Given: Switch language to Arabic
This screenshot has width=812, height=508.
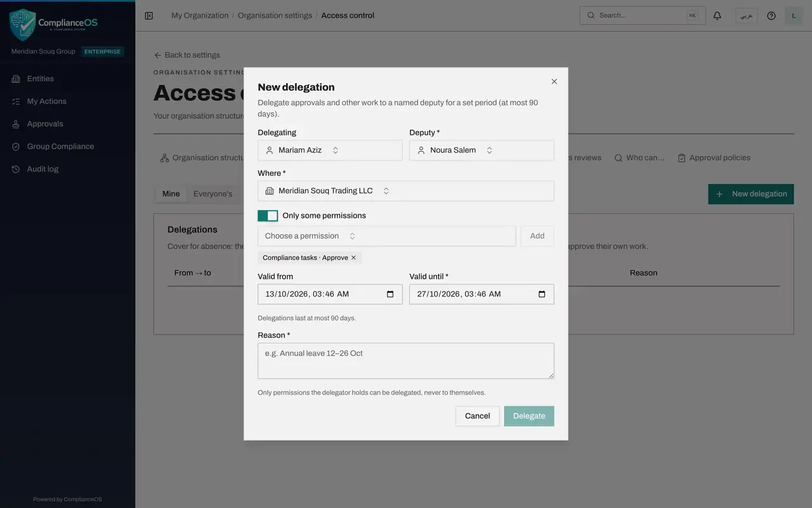Looking at the screenshot, I should coord(747,16).
